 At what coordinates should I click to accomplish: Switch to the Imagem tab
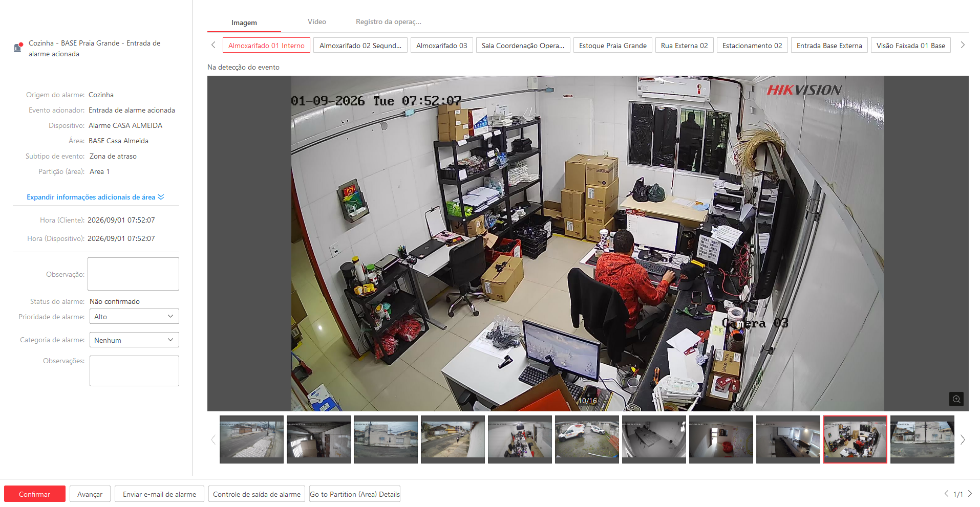tap(244, 23)
